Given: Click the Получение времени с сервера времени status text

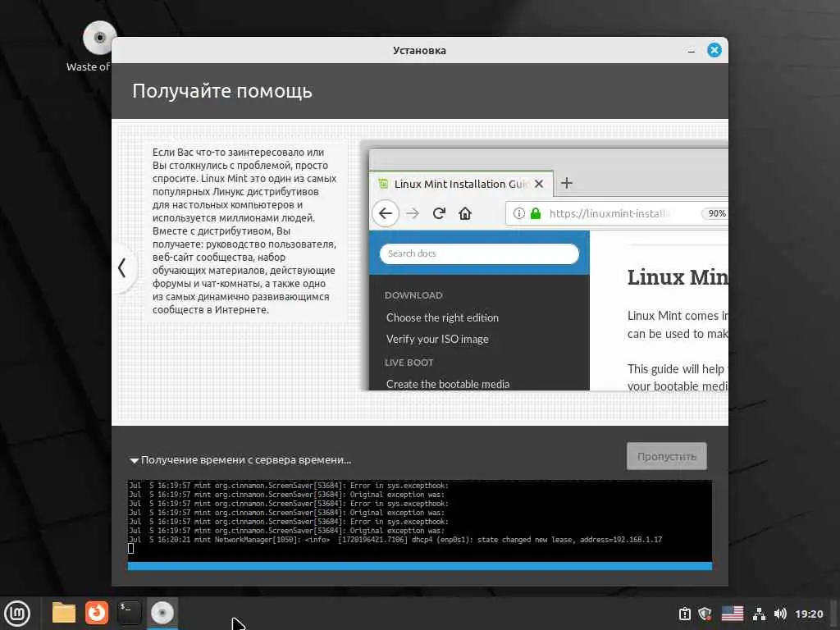Looking at the screenshot, I should tap(246, 459).
